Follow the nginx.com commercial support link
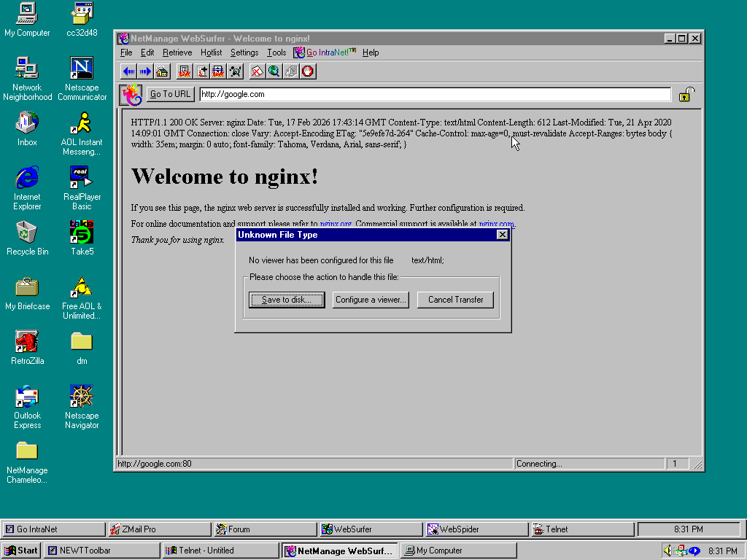 (x=496, y=225)
